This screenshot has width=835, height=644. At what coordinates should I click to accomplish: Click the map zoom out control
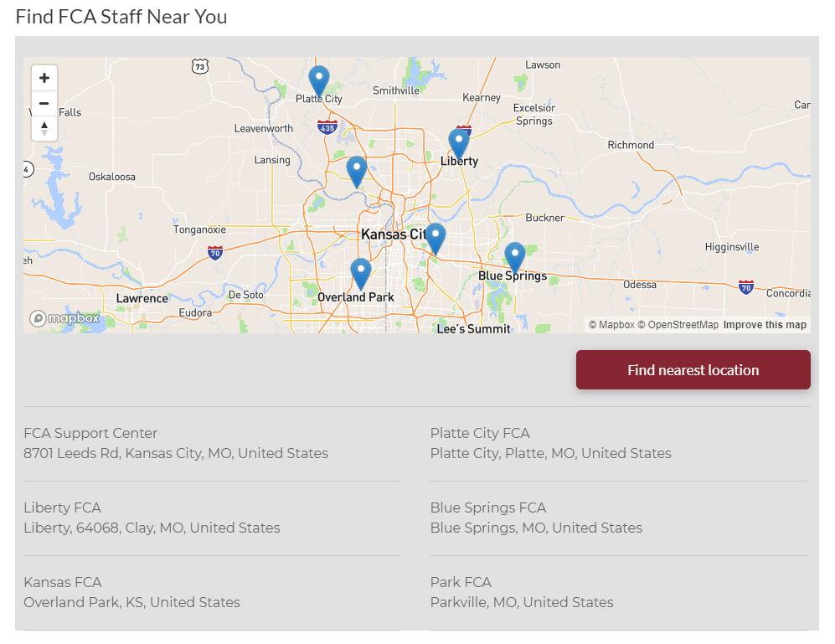[x=44, y=103]
